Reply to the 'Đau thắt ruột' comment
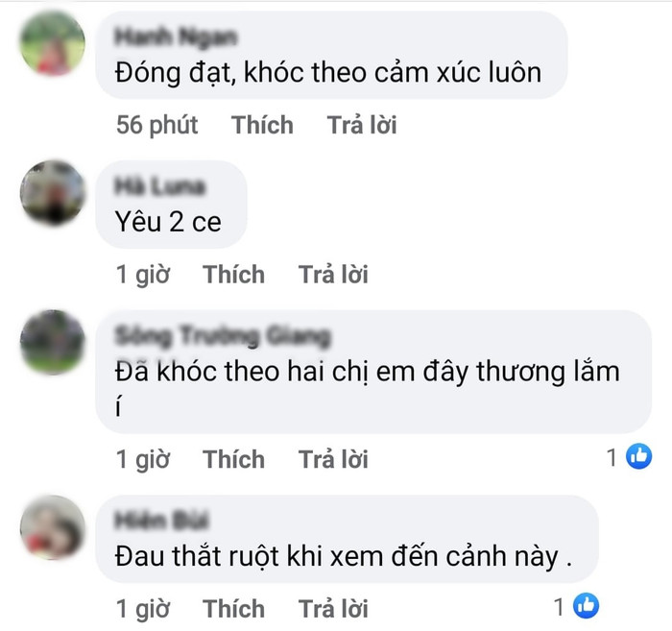This screenshot has width=672, height=631. pos(333,609)
